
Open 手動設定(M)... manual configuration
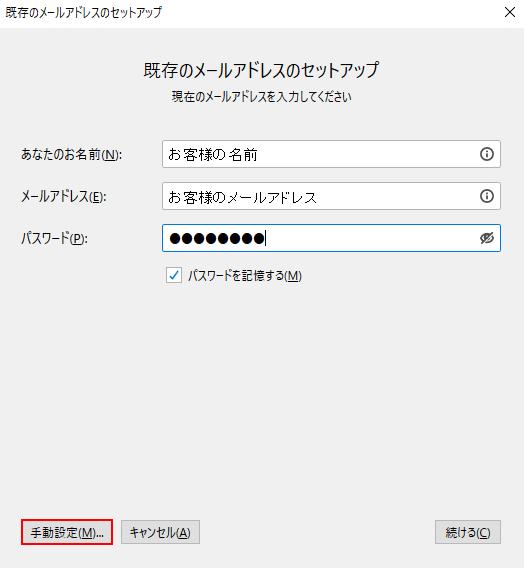[x=67, y=532]
